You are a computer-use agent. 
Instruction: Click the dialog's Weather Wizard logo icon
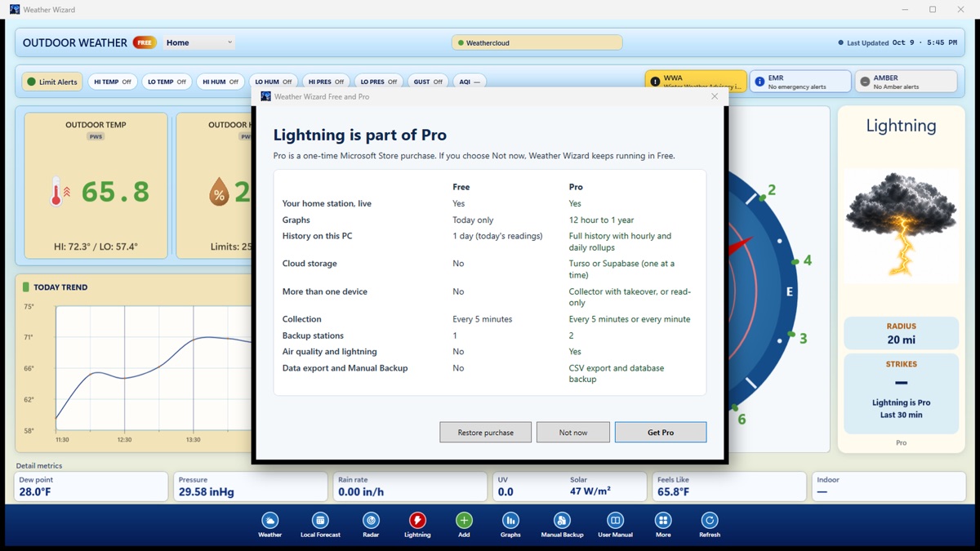click(x=265, y=96)
